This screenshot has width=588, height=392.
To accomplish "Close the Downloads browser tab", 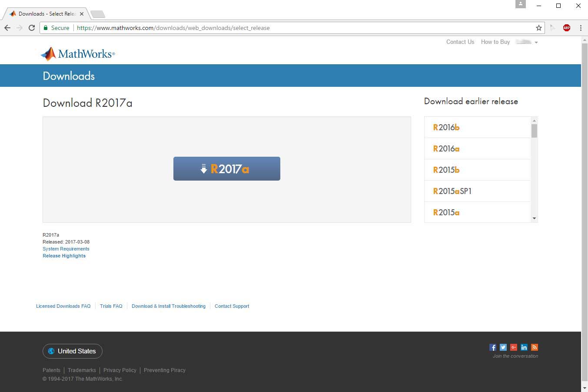I will (82, 14).
